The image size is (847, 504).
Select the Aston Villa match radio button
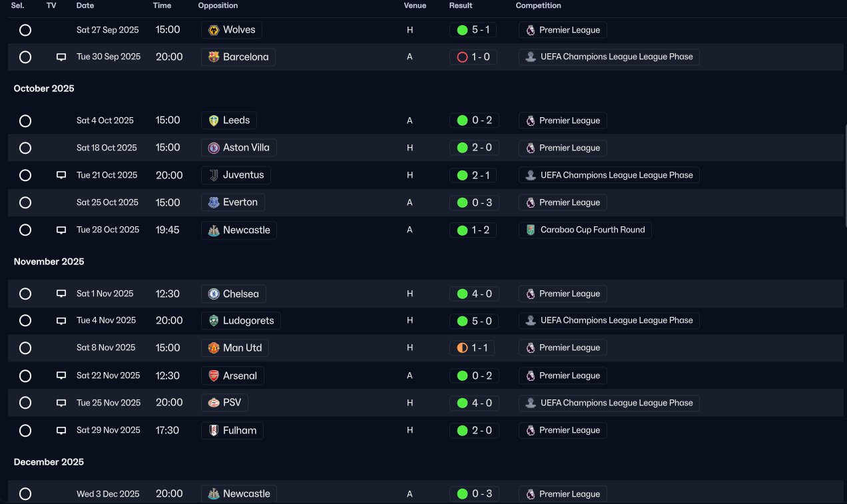[x=25, y=148]
